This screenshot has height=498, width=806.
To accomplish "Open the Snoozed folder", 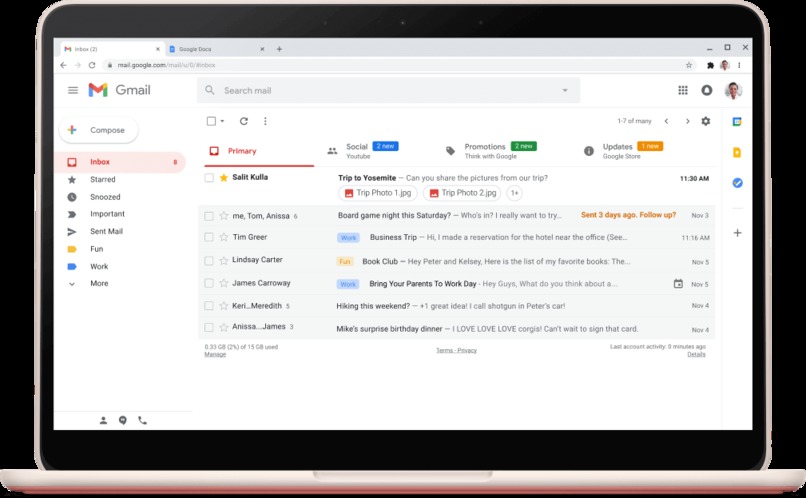I will [105, 197].
